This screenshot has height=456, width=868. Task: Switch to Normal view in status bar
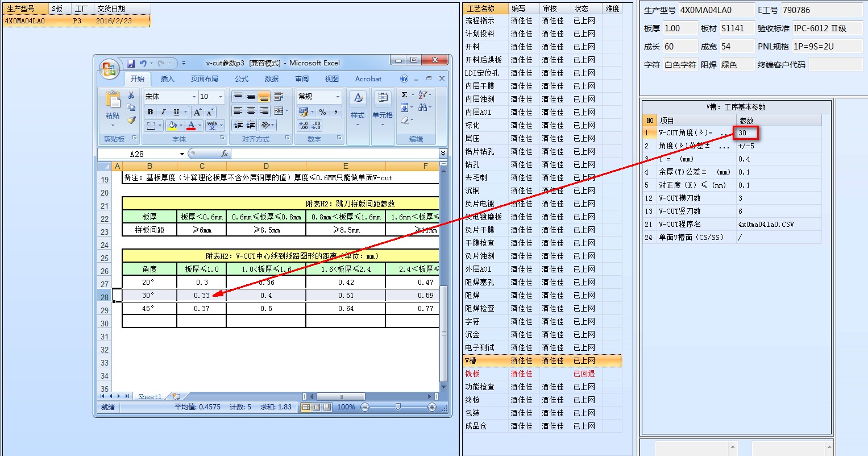306,407
